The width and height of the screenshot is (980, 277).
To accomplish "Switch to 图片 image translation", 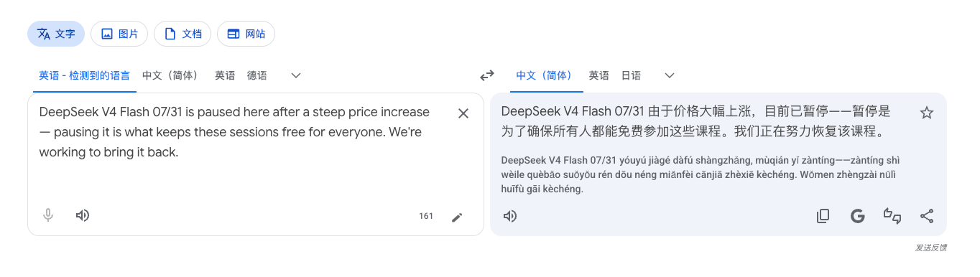I will 119,34.
